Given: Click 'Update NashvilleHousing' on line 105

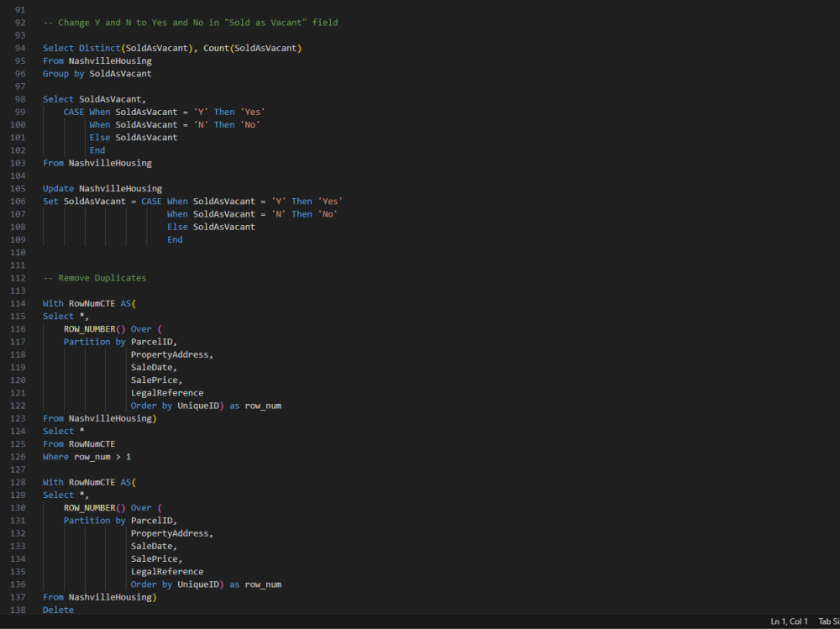Looking at the screenshot, I should (x=102, y=189).
